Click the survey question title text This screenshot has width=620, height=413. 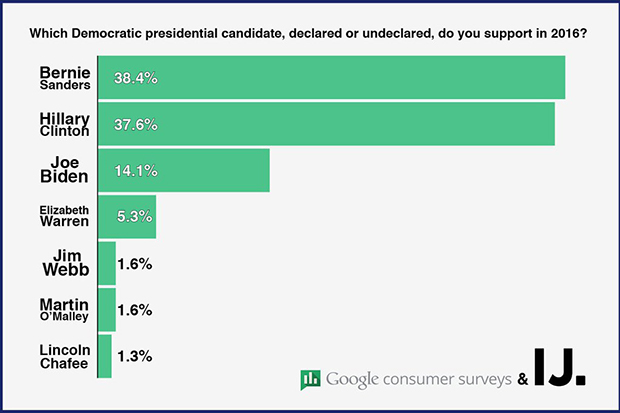click(309, 33)
